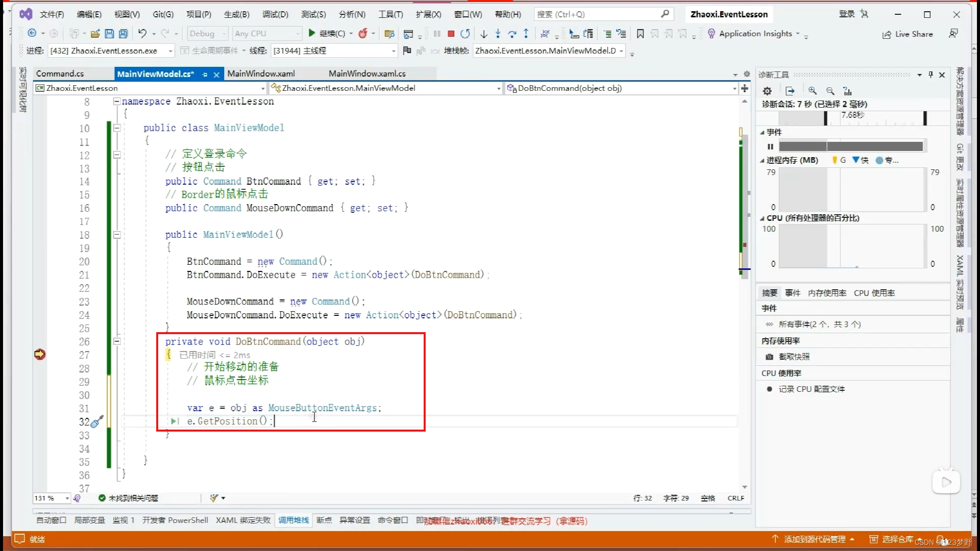
Task: Zoom out on the diagnostic timeline
Action: [830, 91]
